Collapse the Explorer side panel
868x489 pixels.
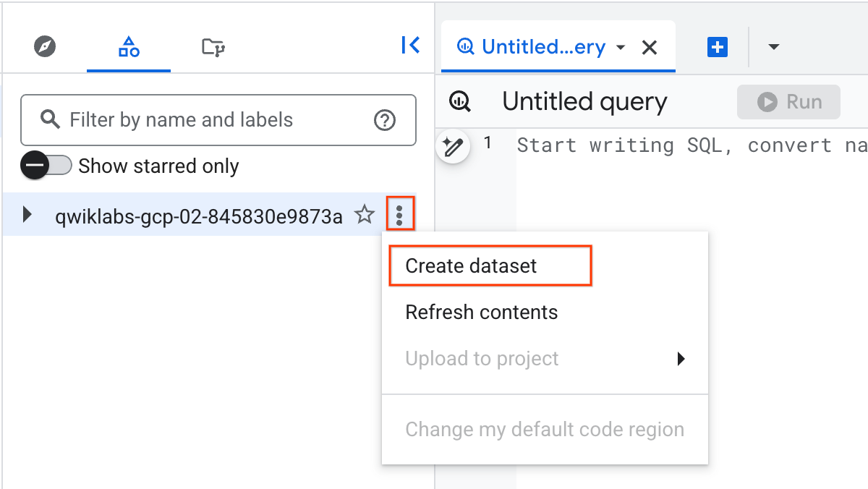point(410,44)
